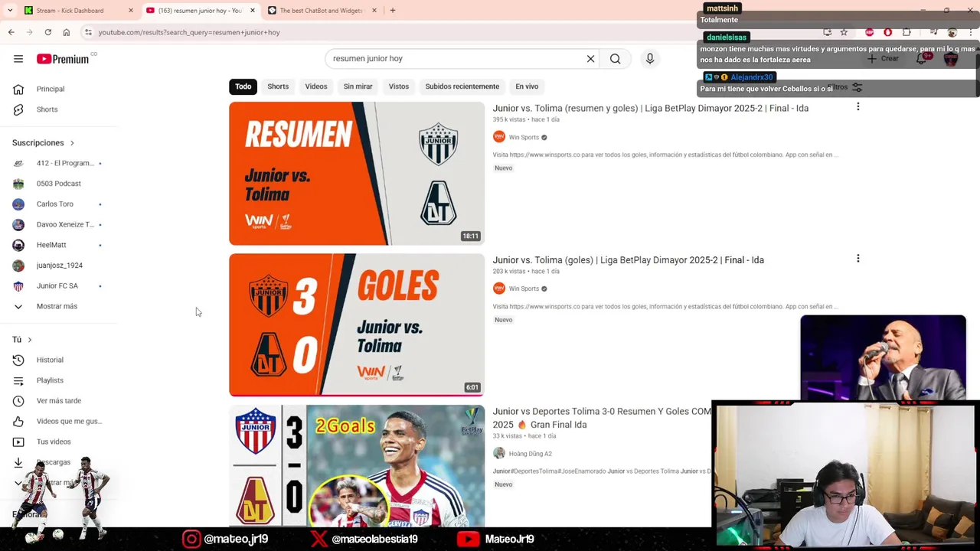
Task: Open the browser extensions puzzle icon
Action: 907,32
